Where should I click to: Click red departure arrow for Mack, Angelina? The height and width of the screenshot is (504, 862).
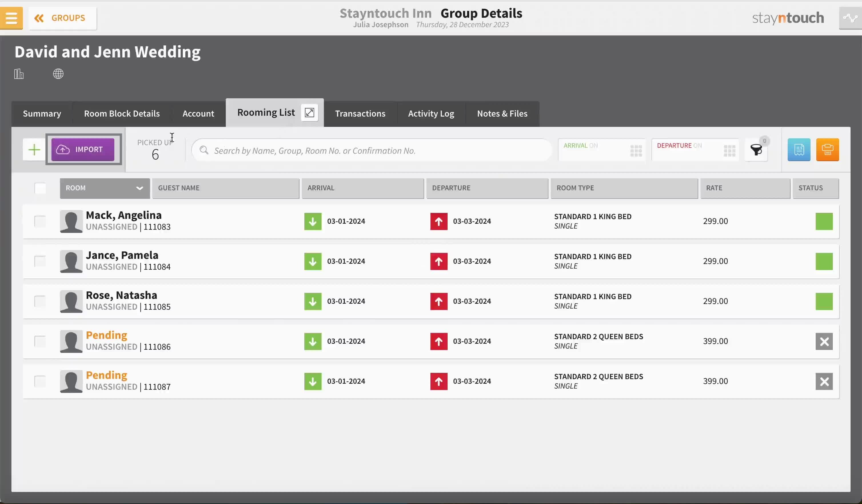pos(439,221)
